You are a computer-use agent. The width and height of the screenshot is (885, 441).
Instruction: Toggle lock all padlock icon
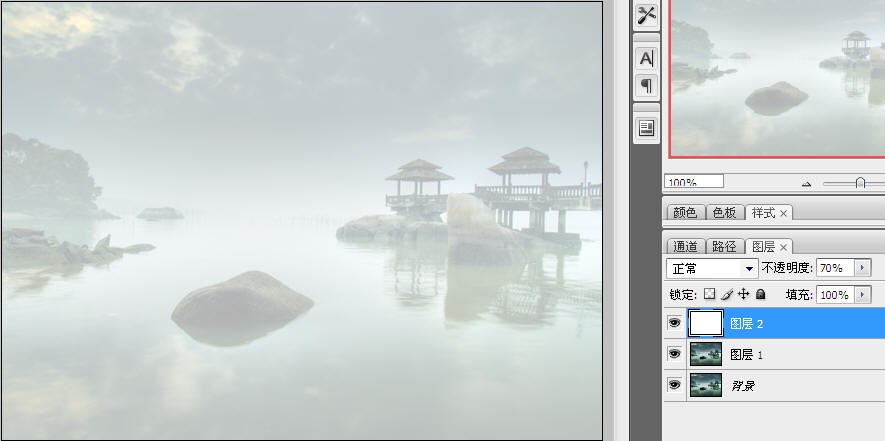pos(760,294)
